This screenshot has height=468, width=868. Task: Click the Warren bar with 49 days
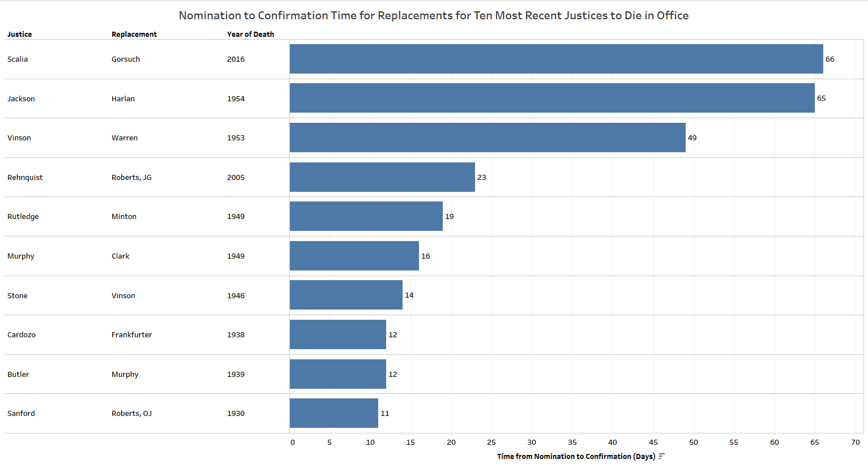point(488,138)
